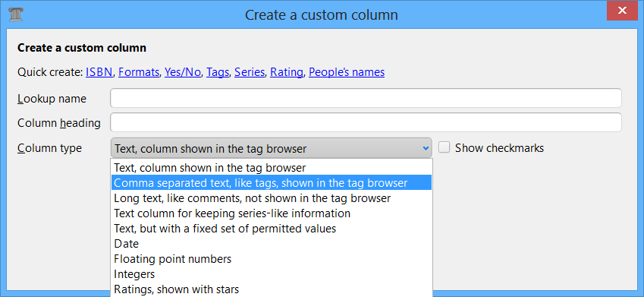Focus the Column heading input field
This screenshot has height=297, width=644.
tap(366, 122)
